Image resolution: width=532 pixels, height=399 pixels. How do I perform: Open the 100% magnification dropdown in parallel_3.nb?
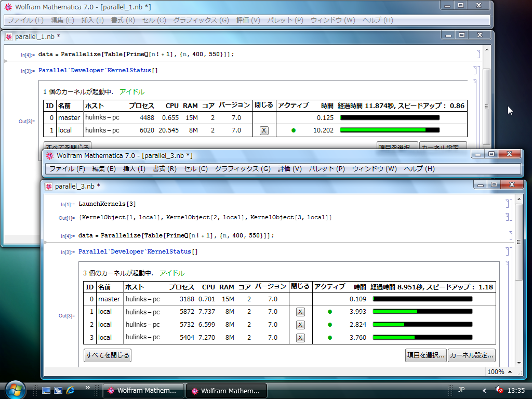(x=499, y=372)
